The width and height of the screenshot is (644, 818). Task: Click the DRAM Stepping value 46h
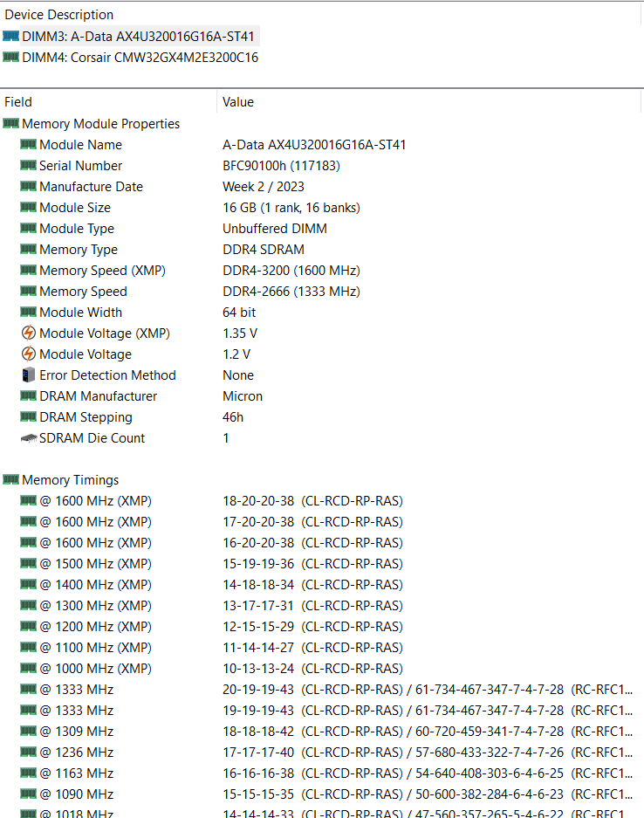(x=233, y=416)
